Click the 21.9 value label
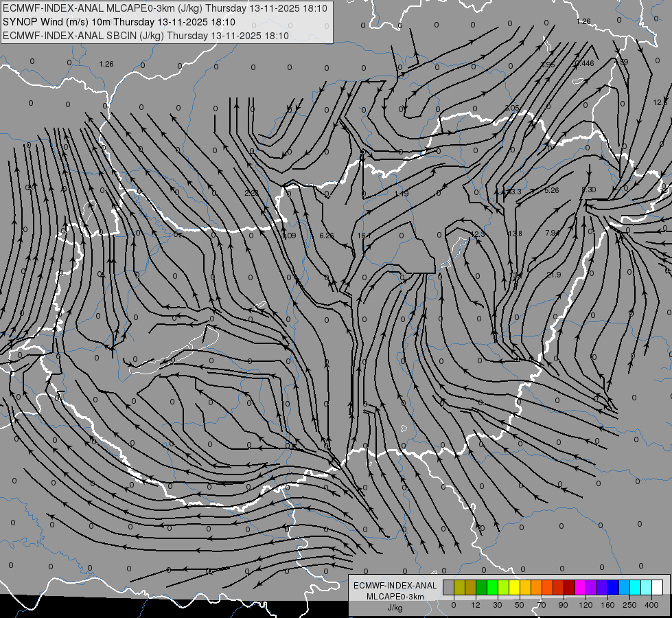 click(554, 275)
